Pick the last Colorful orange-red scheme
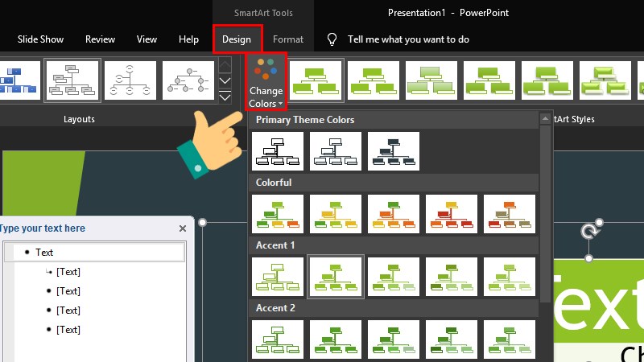Screen dimensions: 644x362 (x=510, y=214)
